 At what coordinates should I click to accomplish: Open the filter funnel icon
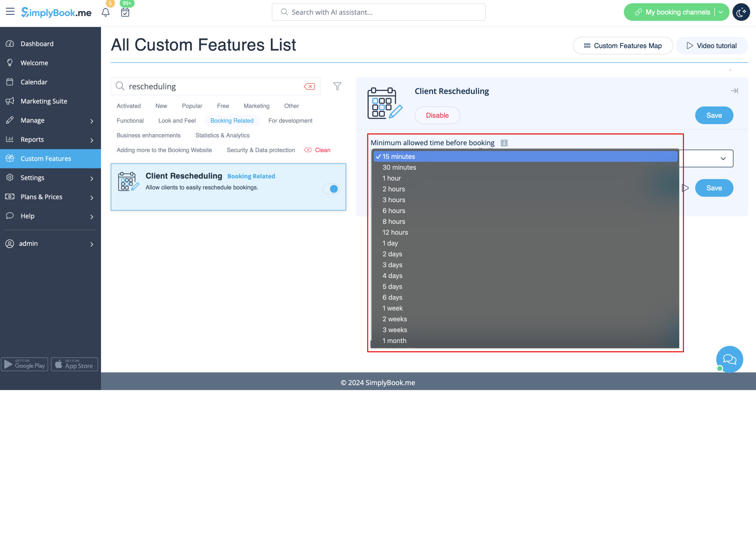[x=337, y=86]
